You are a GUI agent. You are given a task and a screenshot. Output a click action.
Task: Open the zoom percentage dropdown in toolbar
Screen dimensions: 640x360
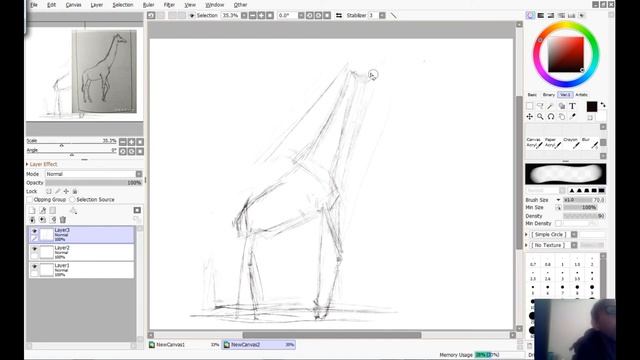244,16
